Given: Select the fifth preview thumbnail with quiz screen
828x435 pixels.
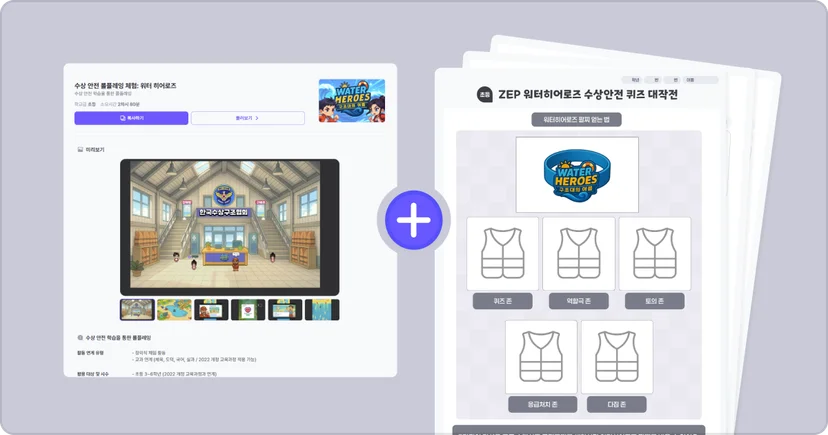Looking at the screenshot, I should [x=285, y=310].
